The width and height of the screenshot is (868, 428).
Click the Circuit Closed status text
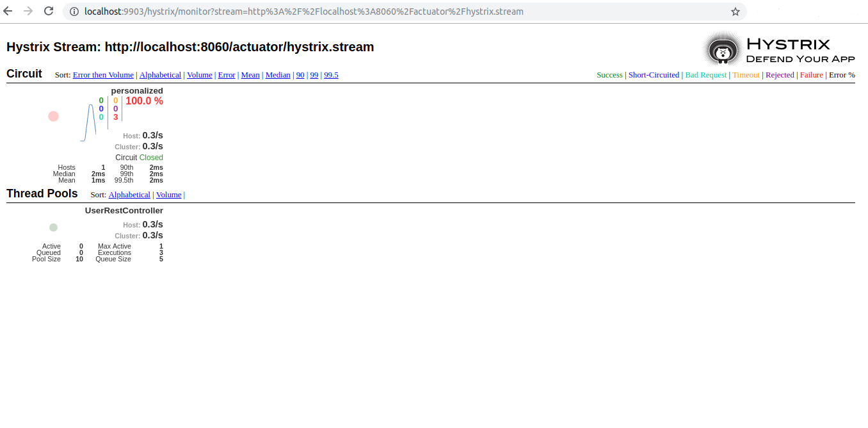click(x=139, y=158)
